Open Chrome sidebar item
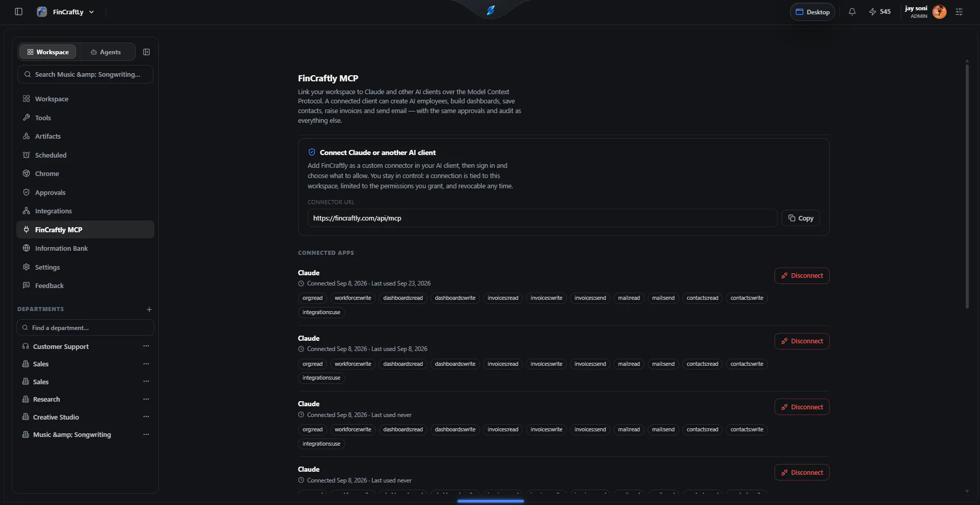 (x=85, y=173)
